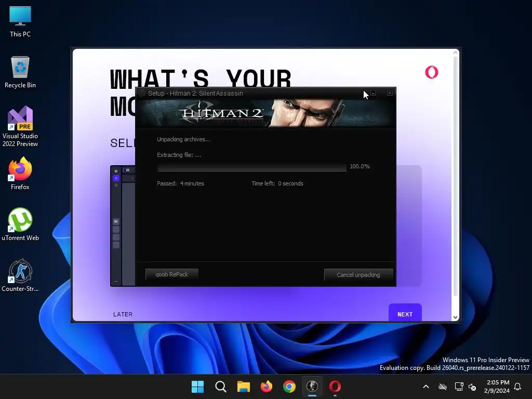532x399 pixels.
Task: Click Cancel unpacking in Hitman setup
Action: coord(358,275)
